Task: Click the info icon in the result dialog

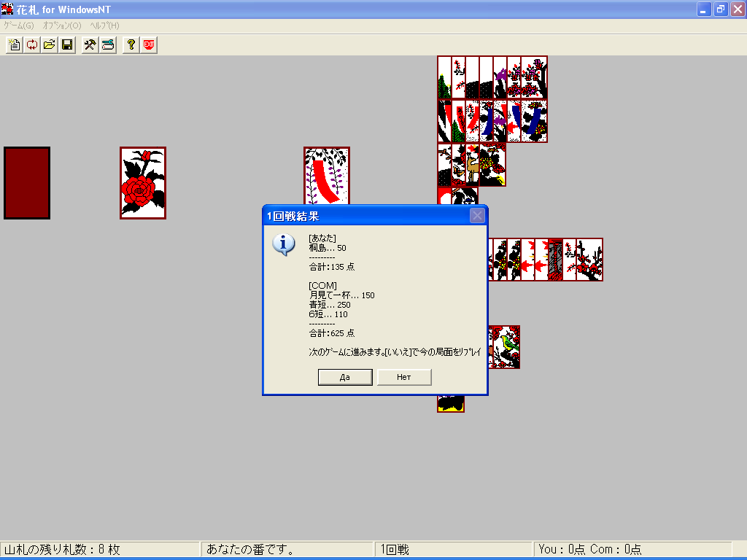Action: coord(284,244)
